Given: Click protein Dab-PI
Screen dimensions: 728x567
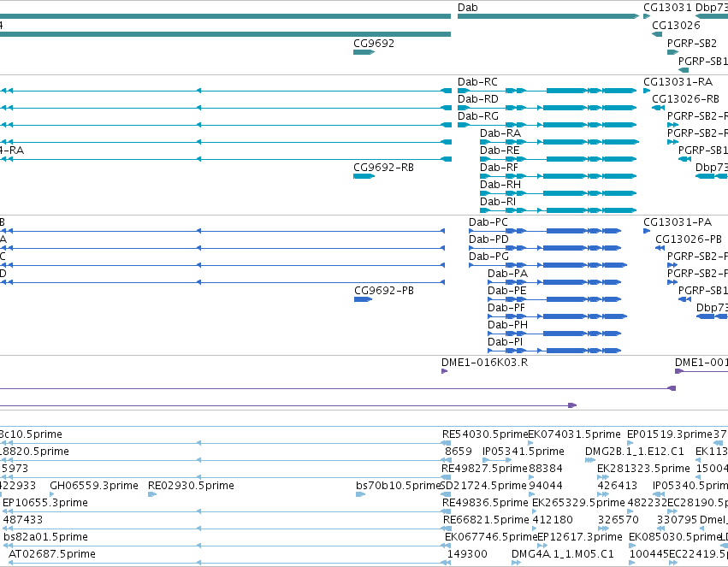Looking at the screenshot, I should 553,351.
